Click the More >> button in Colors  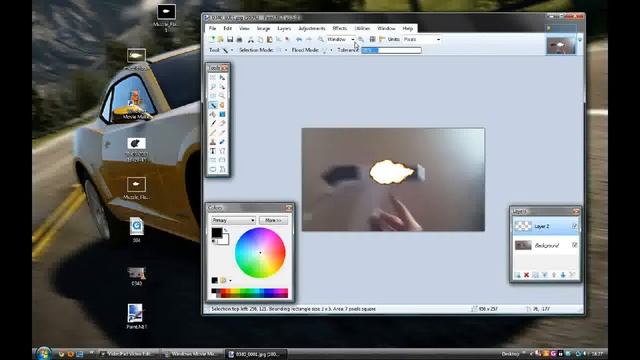(273, 220)
